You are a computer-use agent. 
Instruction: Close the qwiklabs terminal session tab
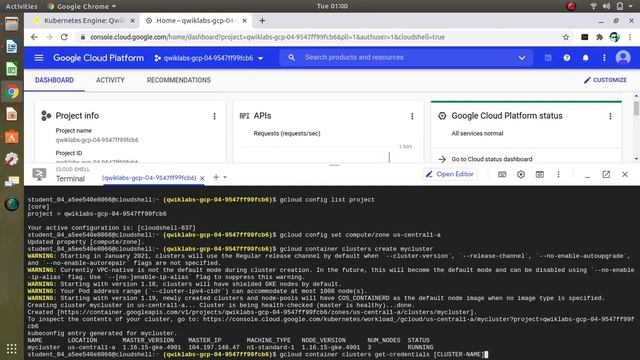[202, 178]
